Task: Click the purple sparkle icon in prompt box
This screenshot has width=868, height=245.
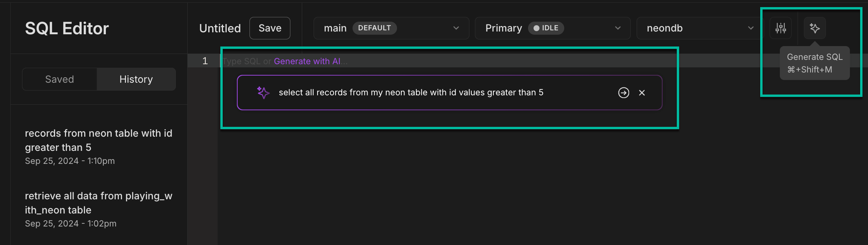Action: (x=263, y=93)
